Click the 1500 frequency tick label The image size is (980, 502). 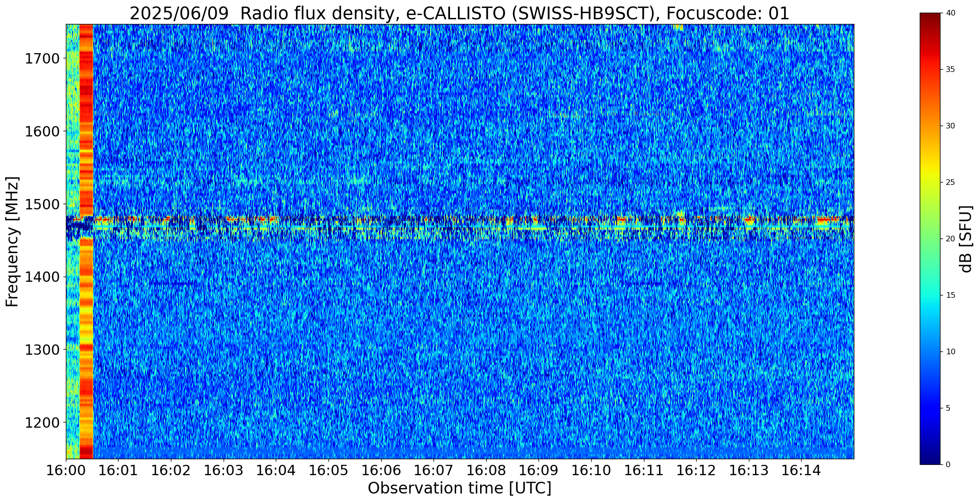click(42, 204)
